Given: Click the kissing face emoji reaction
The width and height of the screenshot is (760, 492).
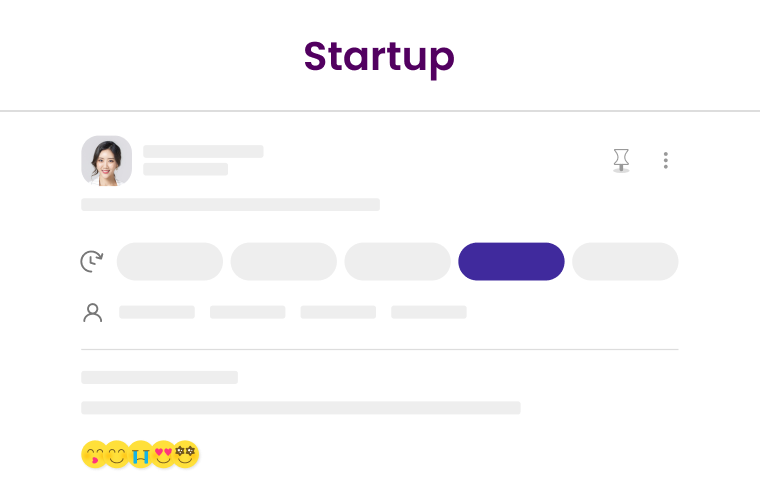Looking at the screenshot, I should 93,454.
